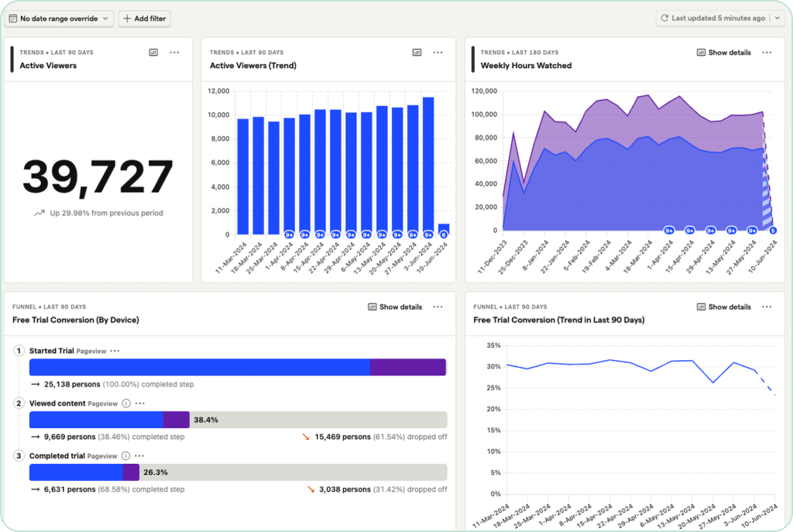Open the No date range override dropdown
Screen dimensions: 793x532
(x=59, y=18)
